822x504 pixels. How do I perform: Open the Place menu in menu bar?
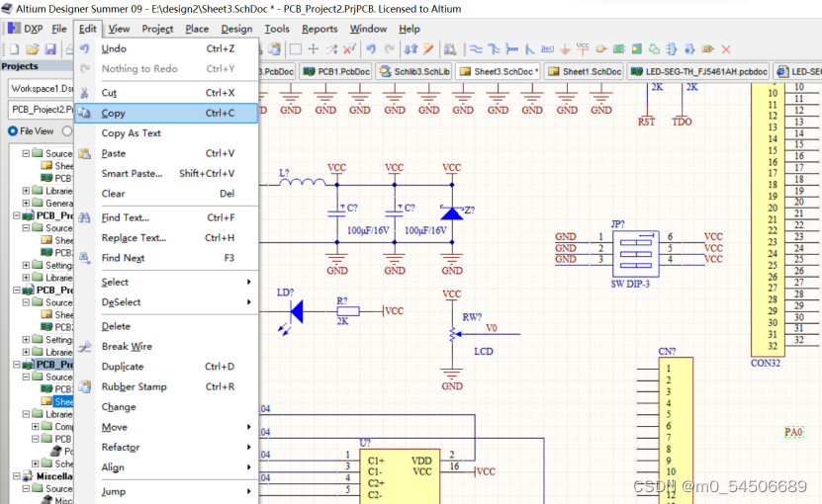[197, 29]
